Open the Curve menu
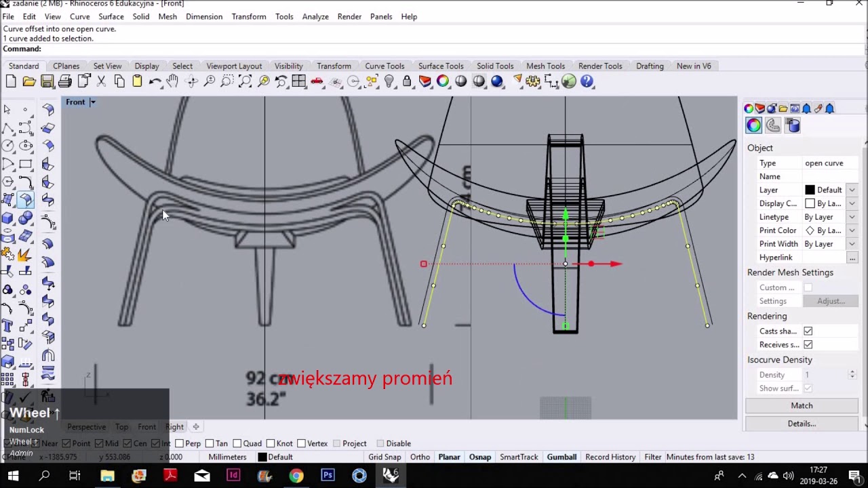Screen dimensions: 868x488 pyautogui.click(x=79, y=16)
